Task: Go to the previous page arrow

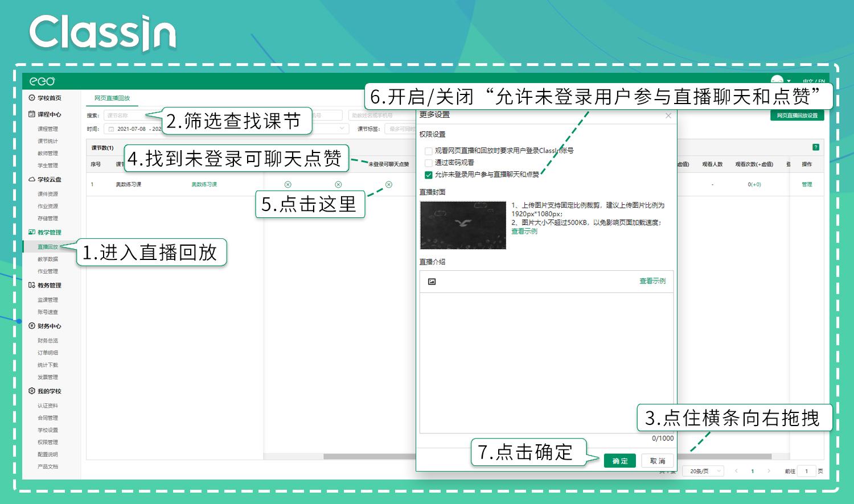Action: pyautogui.click(x=736, y=471)
